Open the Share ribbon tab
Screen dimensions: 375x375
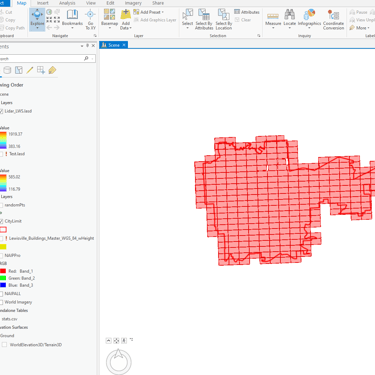click(x=158, y=3)
